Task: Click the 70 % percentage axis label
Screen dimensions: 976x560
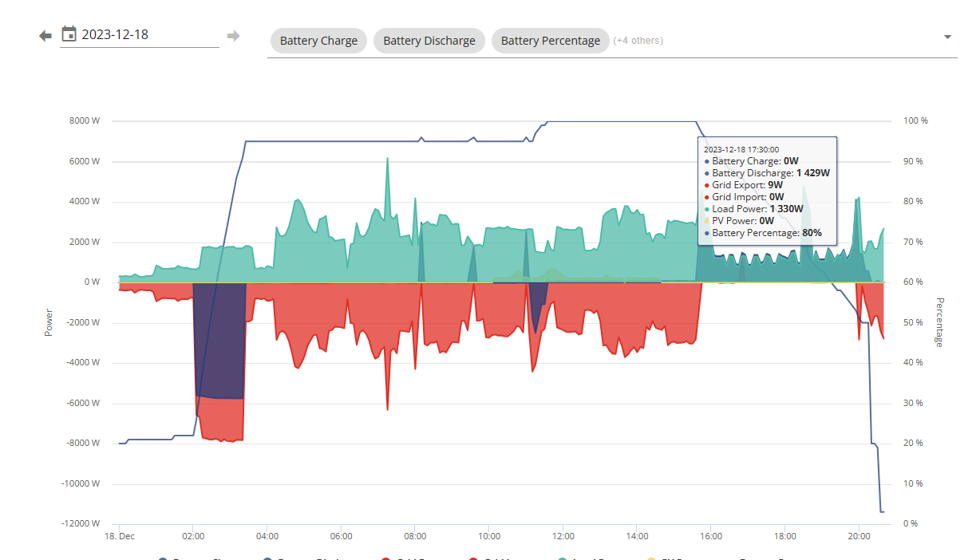Action: (x=913, y=242)
